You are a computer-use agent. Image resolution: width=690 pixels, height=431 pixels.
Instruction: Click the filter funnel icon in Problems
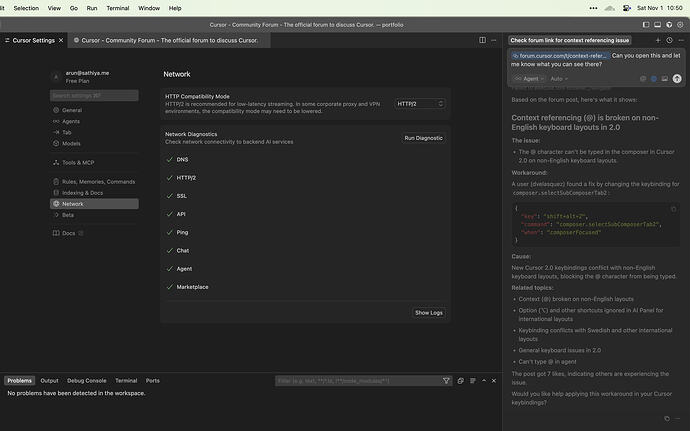pyautogui.click(x=446, y=381)
